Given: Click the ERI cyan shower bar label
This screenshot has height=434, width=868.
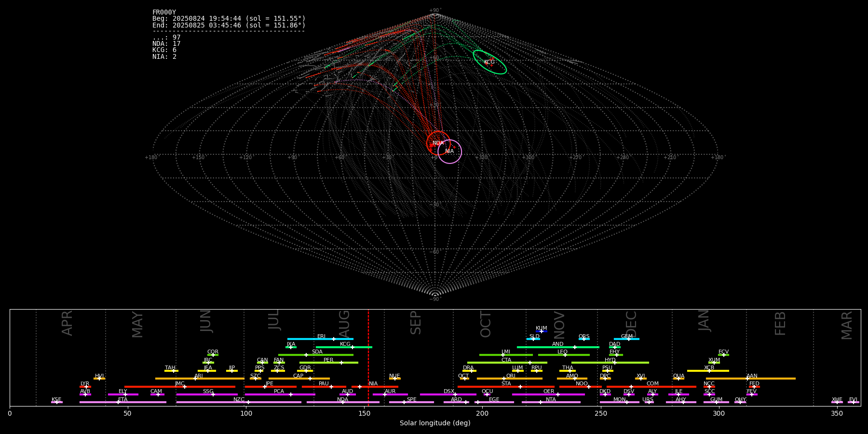Looking at the screenshot, I should (x=321, y=337).
